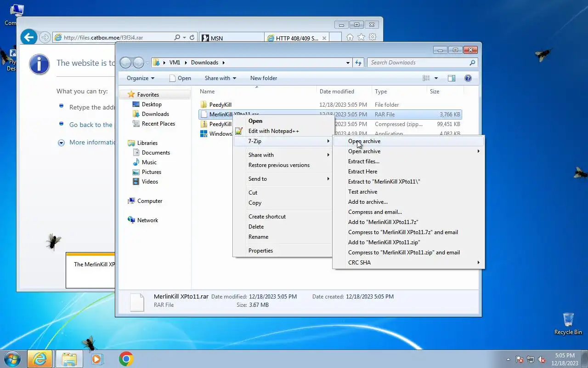Refresh the page in Internet Explorer
The image size is (588, 368).
[x=192, y=38]
